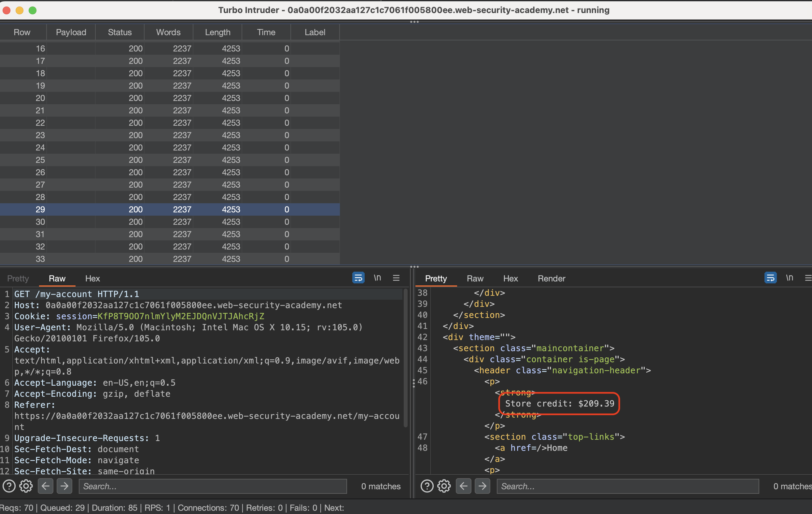Click the request pane search field
This screenshot has height=514, width=812.
212,486
